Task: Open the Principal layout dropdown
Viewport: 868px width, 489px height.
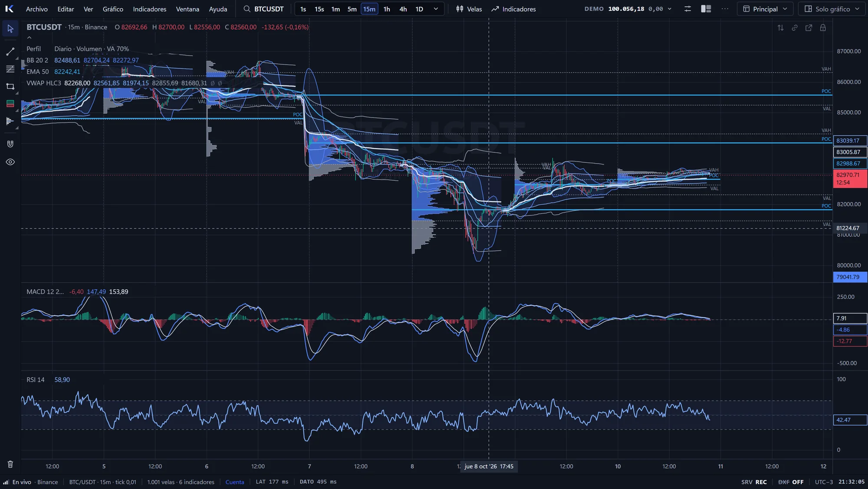Action: [x=765, y=9]
